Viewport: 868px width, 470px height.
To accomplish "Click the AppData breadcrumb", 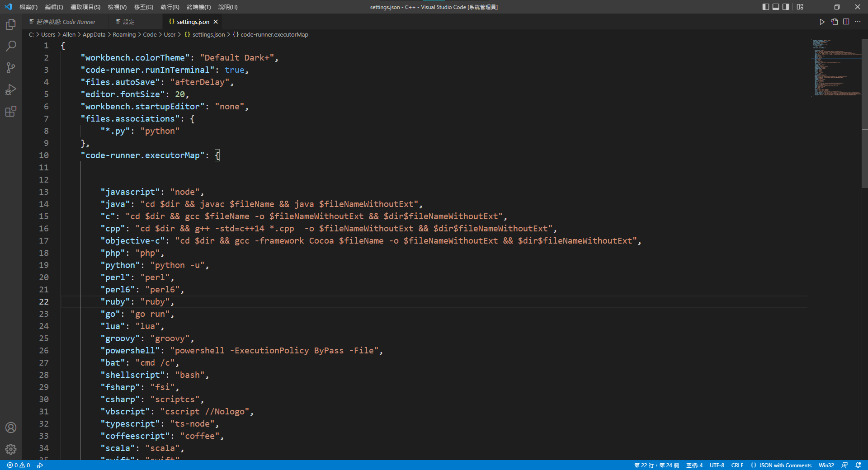I will point(94,34).
